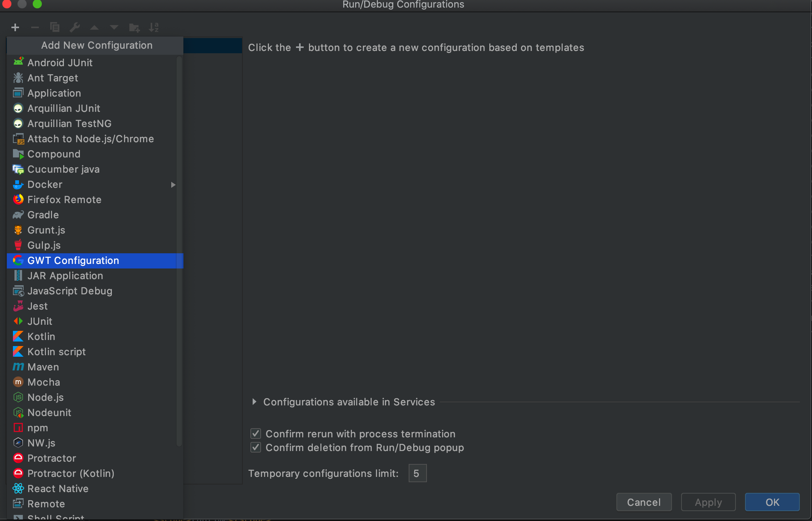
Task: Choose JAR Application configuration type
Action: pyautogui.click(x=95, y=276)
